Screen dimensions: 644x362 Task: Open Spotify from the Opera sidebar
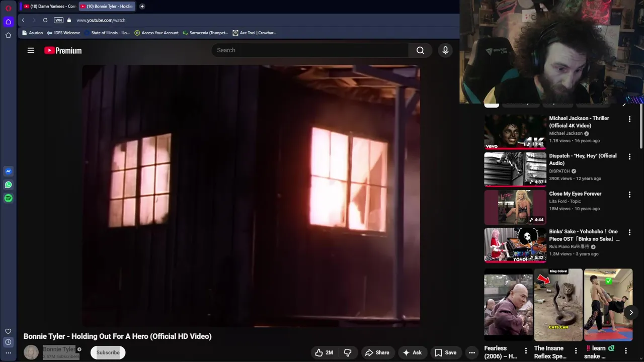pyautogui.click(x=8, y=199)
